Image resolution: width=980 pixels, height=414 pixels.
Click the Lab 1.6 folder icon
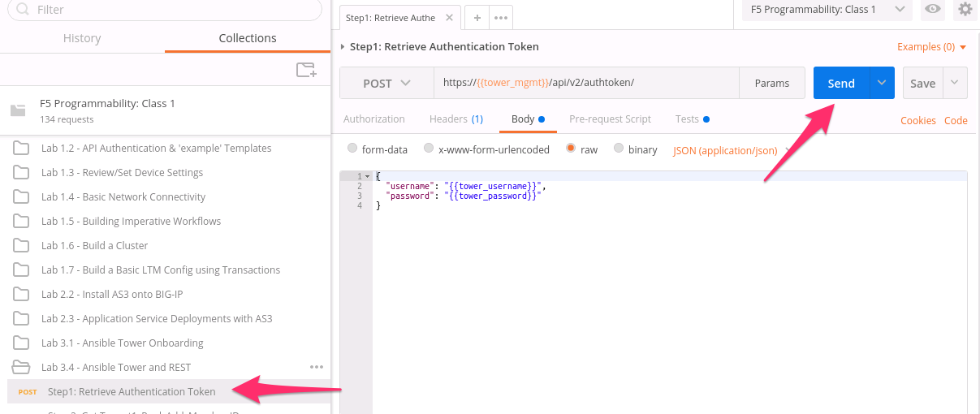[21, 245]
